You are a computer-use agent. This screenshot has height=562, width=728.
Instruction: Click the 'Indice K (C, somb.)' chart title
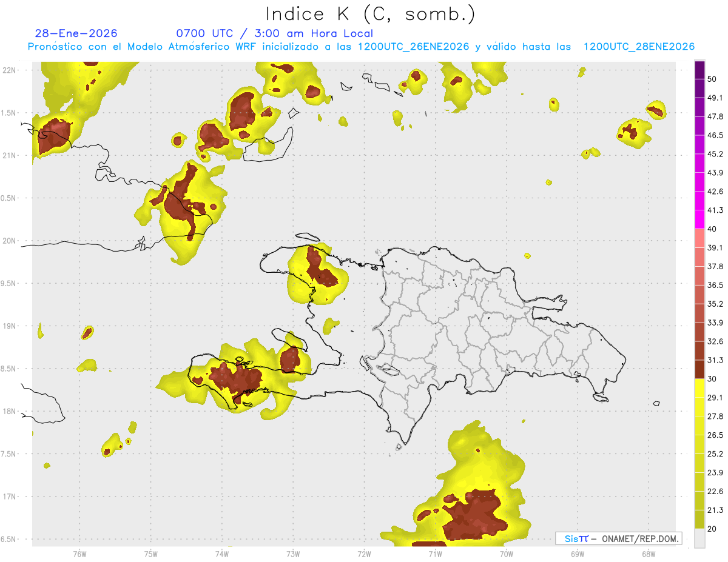pyautogui.click(x=370, y=14)
